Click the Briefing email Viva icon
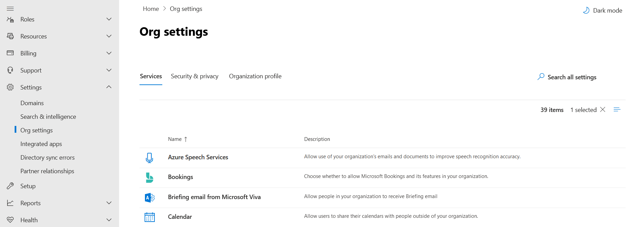 150,197
